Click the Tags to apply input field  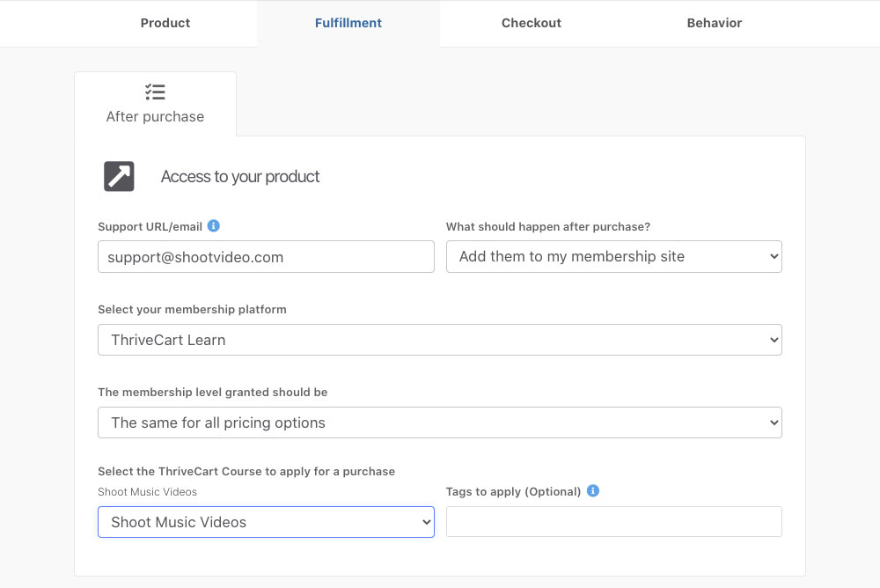click(614, 522)
